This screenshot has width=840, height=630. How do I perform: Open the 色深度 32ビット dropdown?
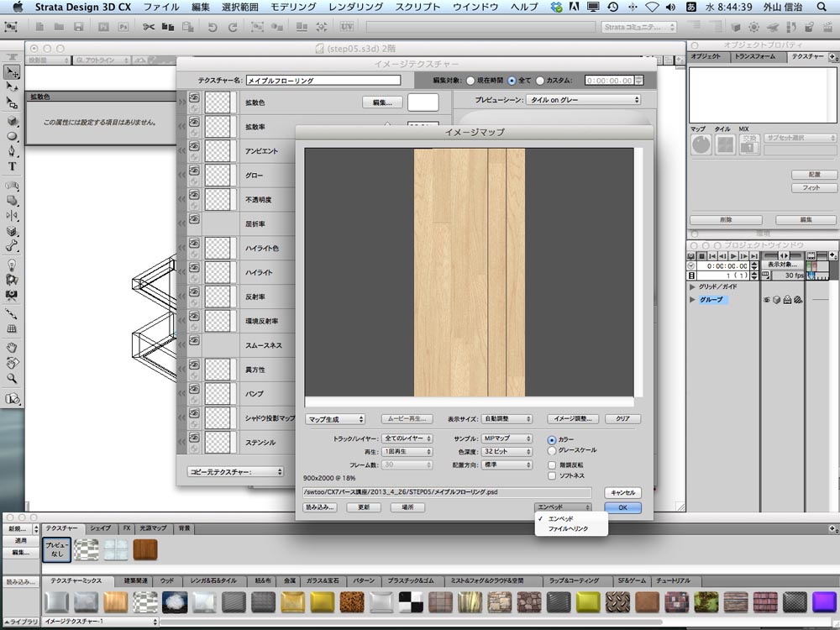pyautogui.click(x=507, y=452)
